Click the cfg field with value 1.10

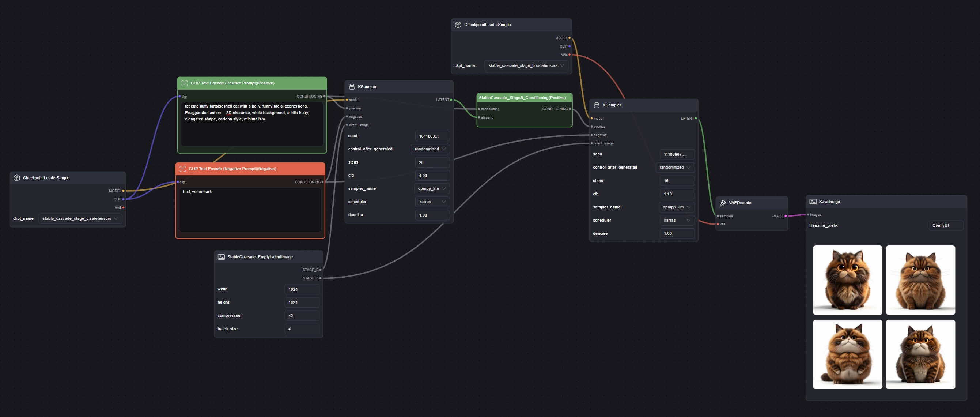pyautogui.click(x=677, y=194)
